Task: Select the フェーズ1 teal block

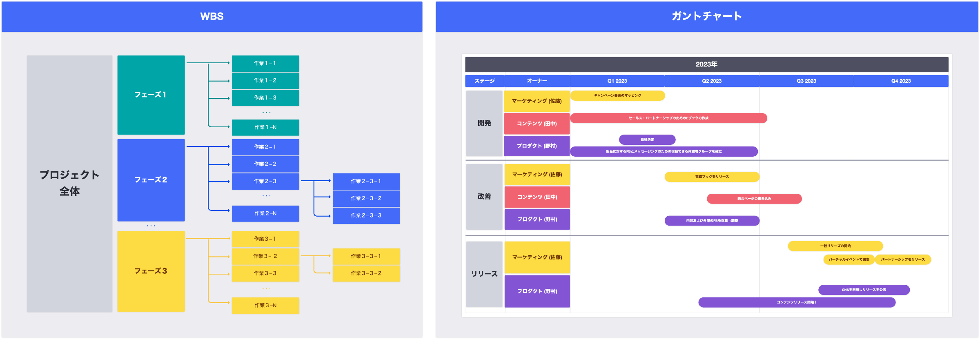Action: point(151,95)
